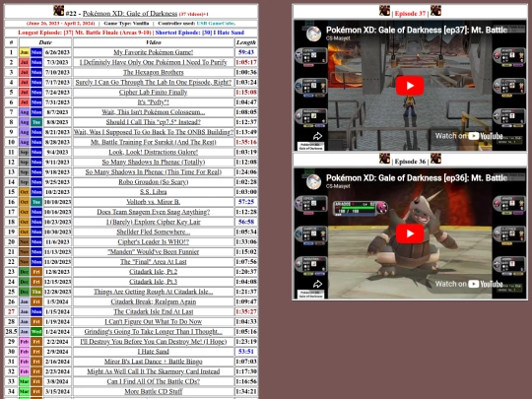Screen dimensions: 532x399
Task: Click the icon left of Episode 36 heading
Action: click(x=384, y=159)
